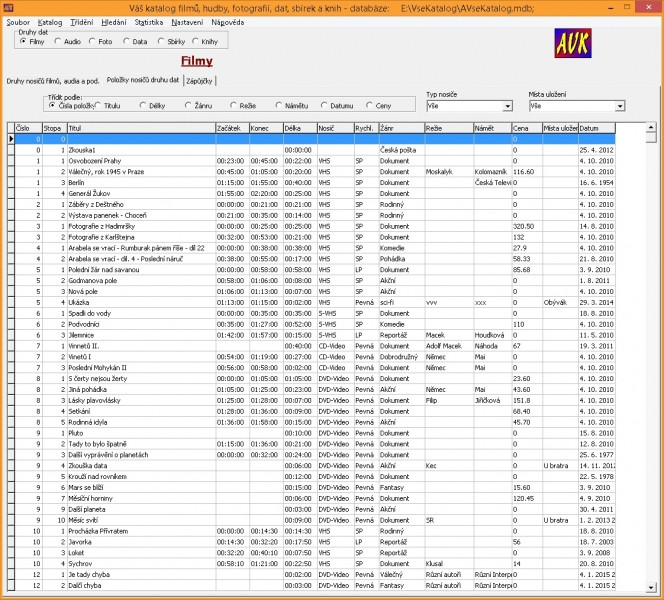Click the Číslo column header

click(28, 128)
